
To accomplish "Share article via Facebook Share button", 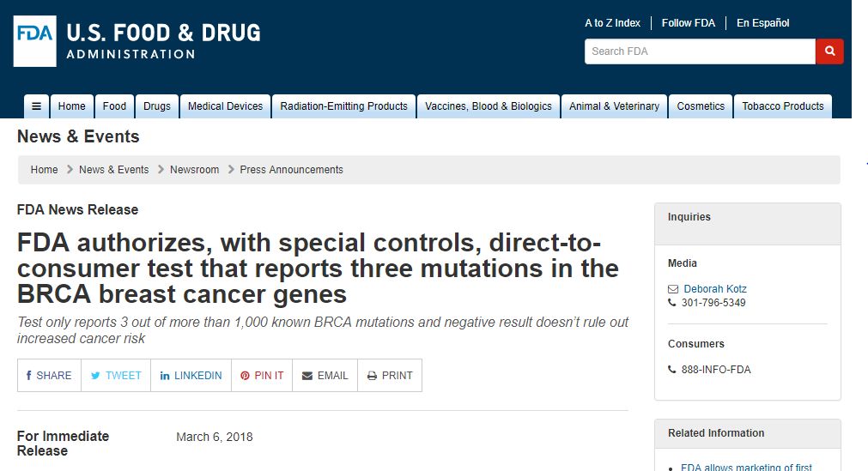I will point(49,376).
